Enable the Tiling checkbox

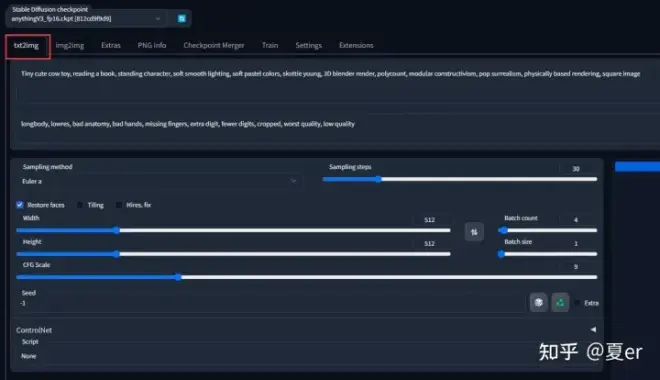[80, 205]
